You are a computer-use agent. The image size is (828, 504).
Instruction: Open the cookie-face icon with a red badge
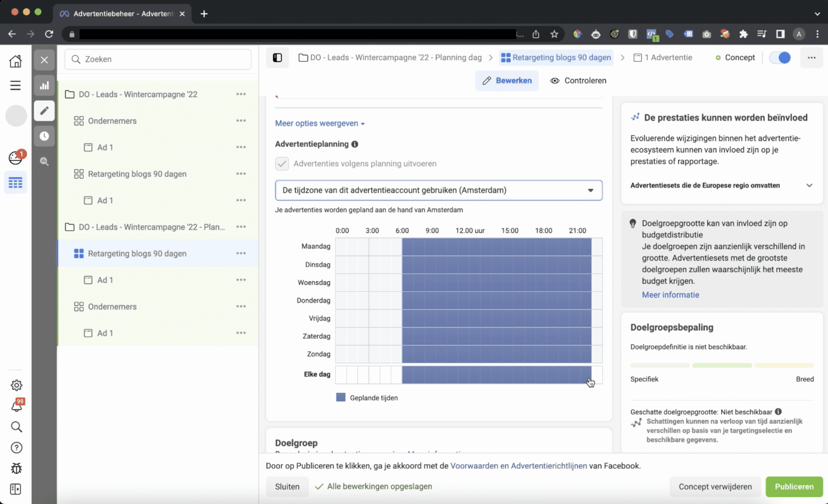click(16, 157)
